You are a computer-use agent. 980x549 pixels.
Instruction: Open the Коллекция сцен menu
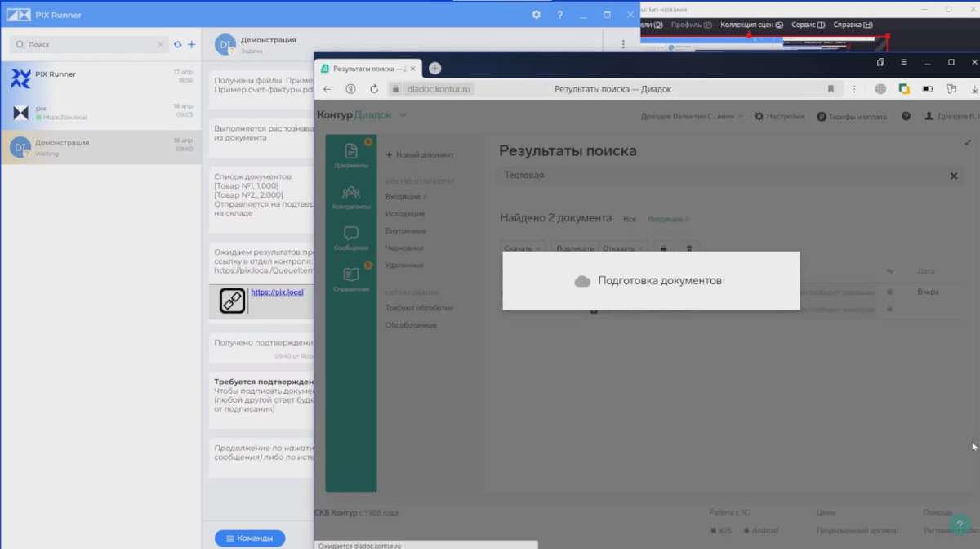pyautogui.click(x=751, y=25)
